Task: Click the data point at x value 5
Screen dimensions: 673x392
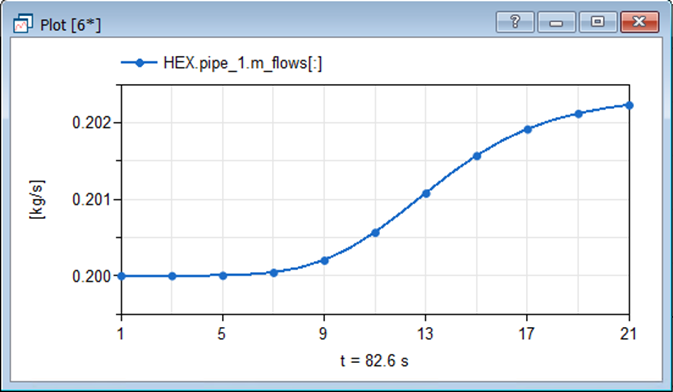Action: pos(223,276)
